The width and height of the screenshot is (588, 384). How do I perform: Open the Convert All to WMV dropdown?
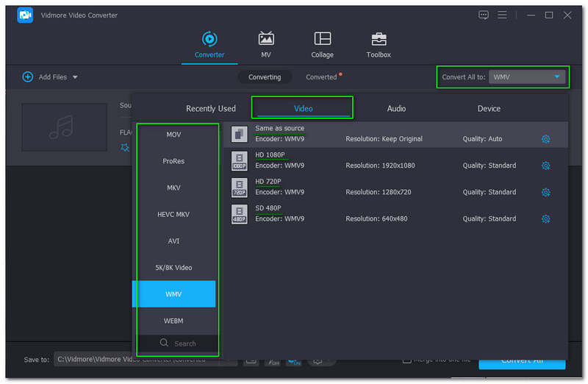click(527, 77)
